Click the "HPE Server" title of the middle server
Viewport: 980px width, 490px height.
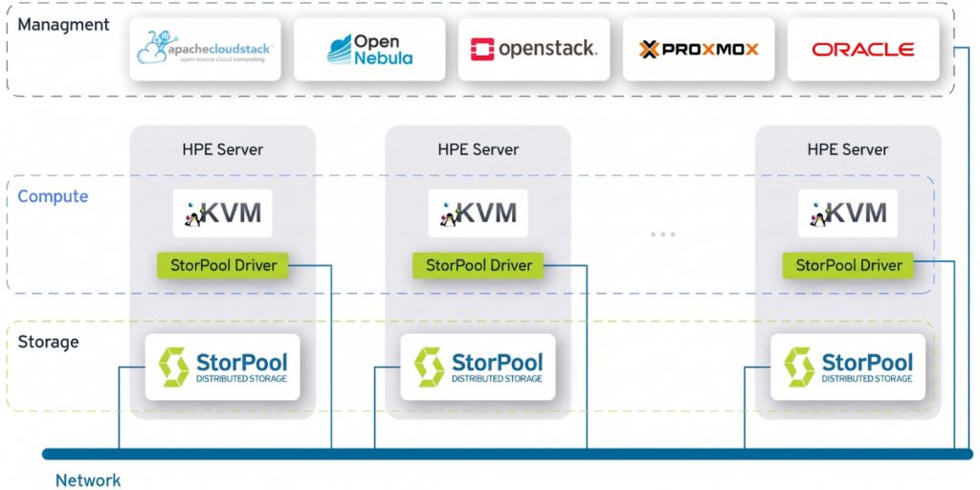click(479, 150)
